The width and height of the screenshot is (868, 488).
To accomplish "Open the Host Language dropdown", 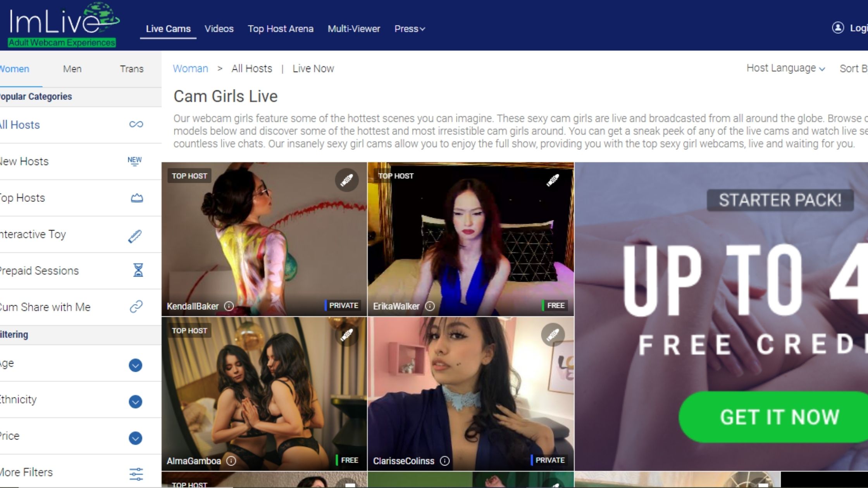I will (x=785, y=68).
